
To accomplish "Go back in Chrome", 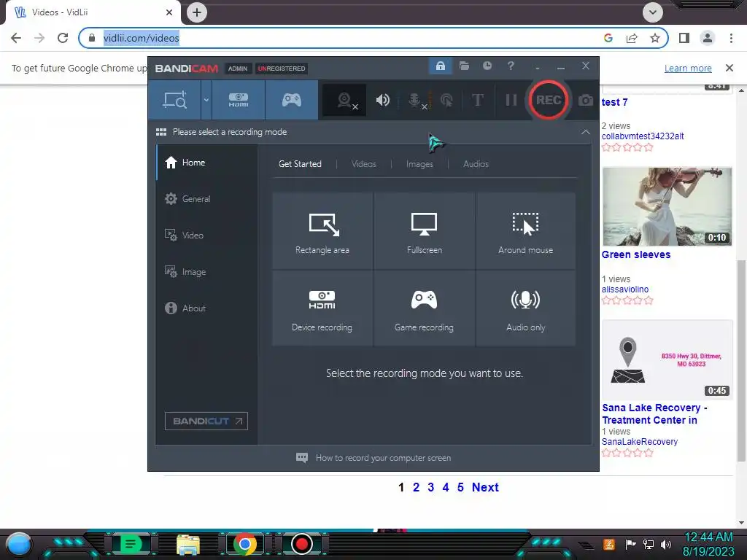I will tap(16, 38).
